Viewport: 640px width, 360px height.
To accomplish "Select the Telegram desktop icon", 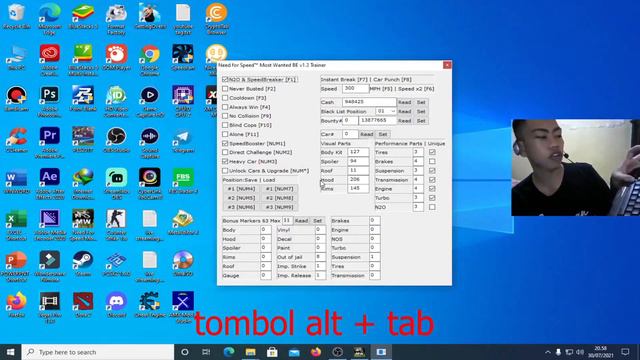I will pos(183,140).
